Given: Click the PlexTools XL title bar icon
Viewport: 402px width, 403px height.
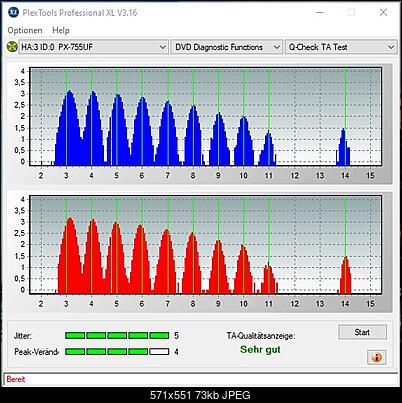Looking at the screenshot, I should pyautogui.click(x=13, y=12).
